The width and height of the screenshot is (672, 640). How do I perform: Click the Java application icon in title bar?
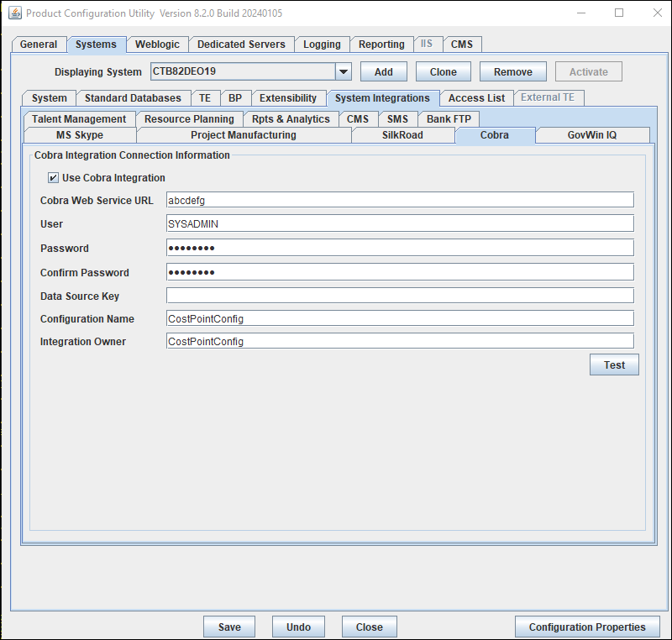(14, 13)
